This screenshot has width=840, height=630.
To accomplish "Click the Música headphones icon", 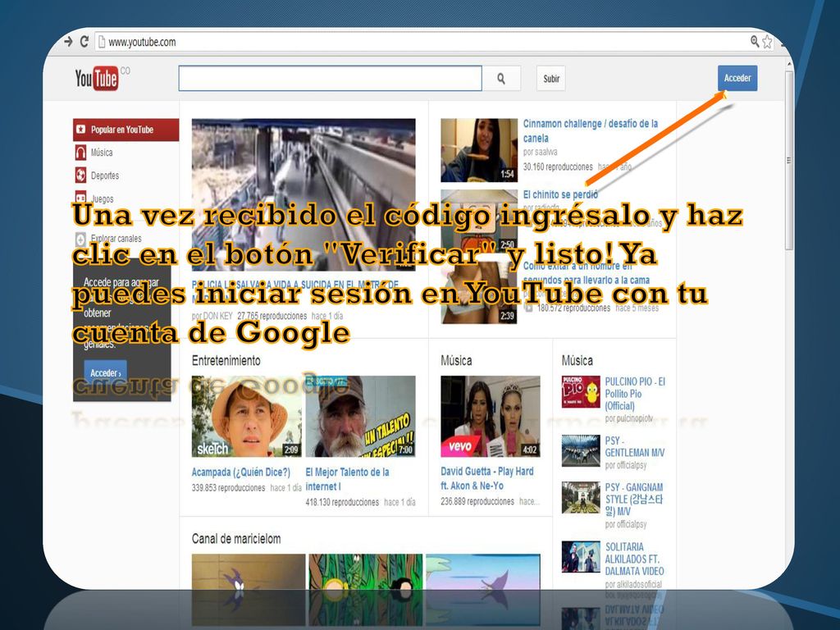I will (80, 153).
